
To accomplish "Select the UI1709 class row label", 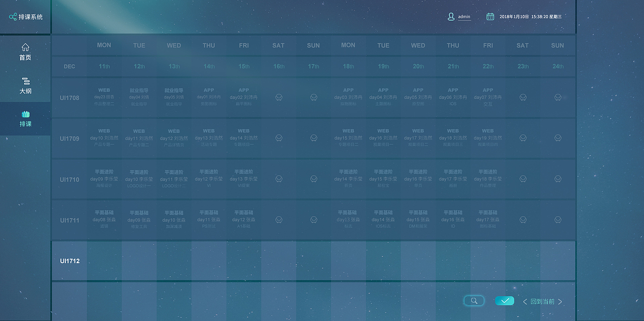I will point(69,138).
